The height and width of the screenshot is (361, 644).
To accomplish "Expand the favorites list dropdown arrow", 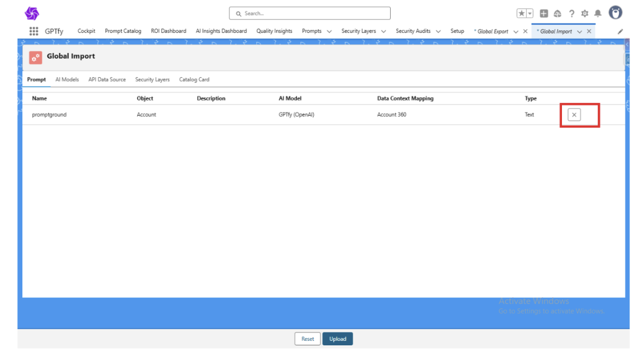I will click(530, 13).
